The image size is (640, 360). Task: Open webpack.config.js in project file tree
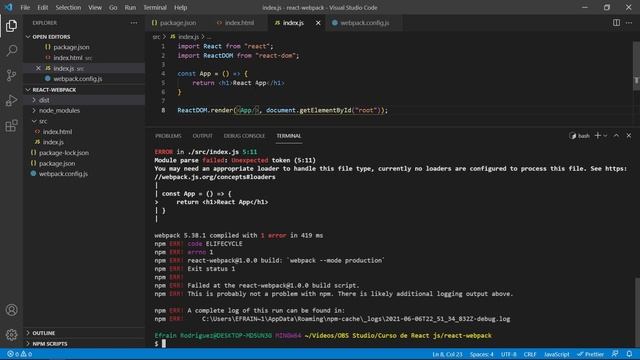tap(84, 174)
